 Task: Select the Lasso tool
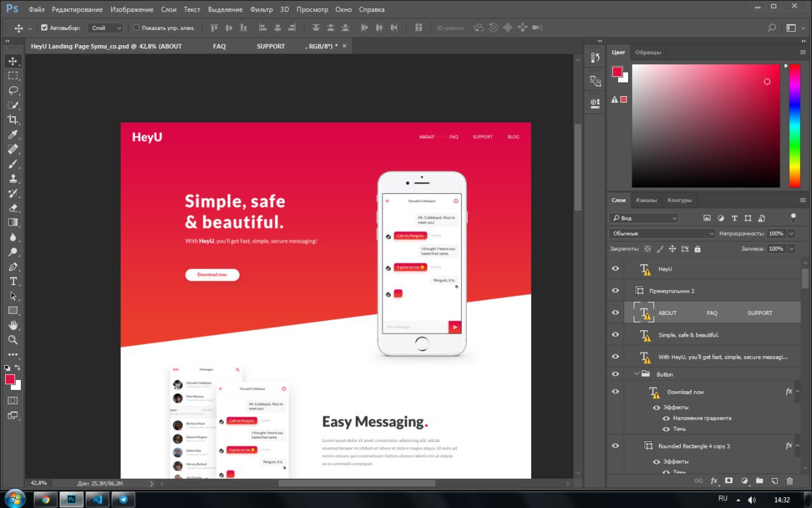13,90
